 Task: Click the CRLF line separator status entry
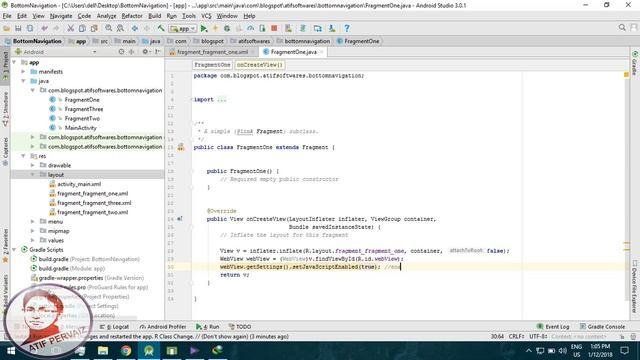(517, 337)
